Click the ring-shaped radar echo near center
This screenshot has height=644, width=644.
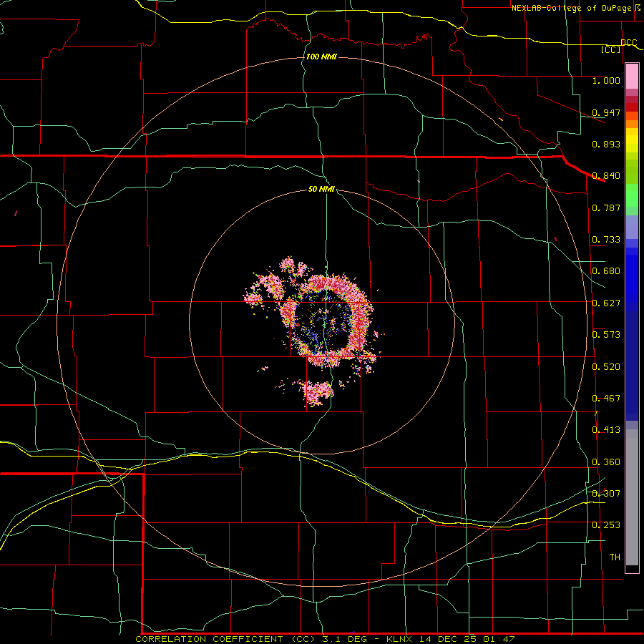pyautogui.click(x=326, y=321)
